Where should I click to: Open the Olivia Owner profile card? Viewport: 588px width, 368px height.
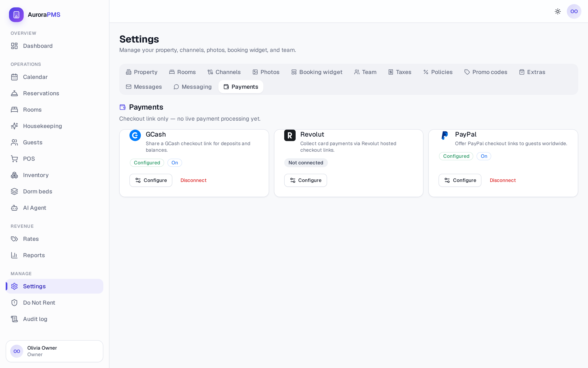[55, 351]
